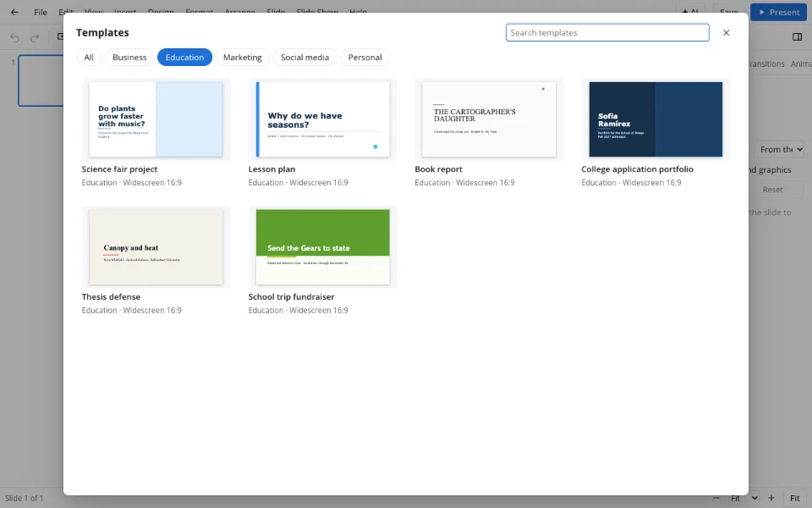Open the Science fair project thumbnail
812x508 pixels.
click(156, 119)
